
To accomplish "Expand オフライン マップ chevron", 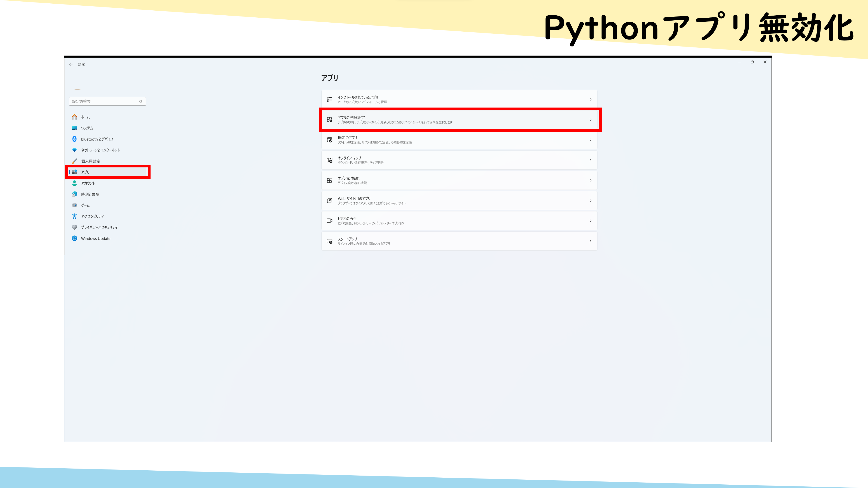I will click(x=590, y=160).
